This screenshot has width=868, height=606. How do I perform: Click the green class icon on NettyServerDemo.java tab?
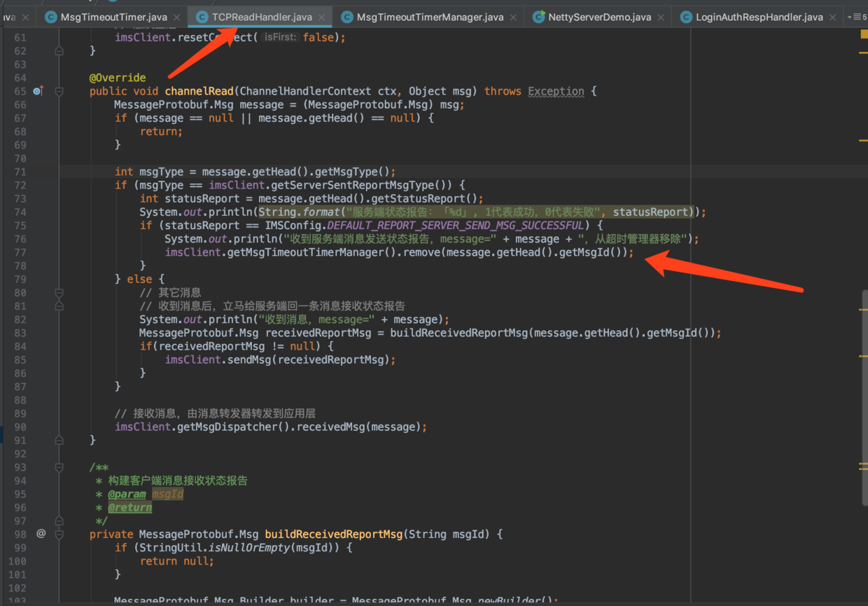[538, 17]
